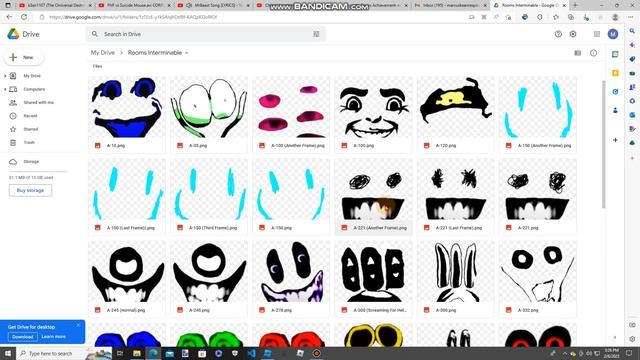The image size is (640, 360).
Task: Expand the My Drive tree arrow
Action: (x=5, y=76)
